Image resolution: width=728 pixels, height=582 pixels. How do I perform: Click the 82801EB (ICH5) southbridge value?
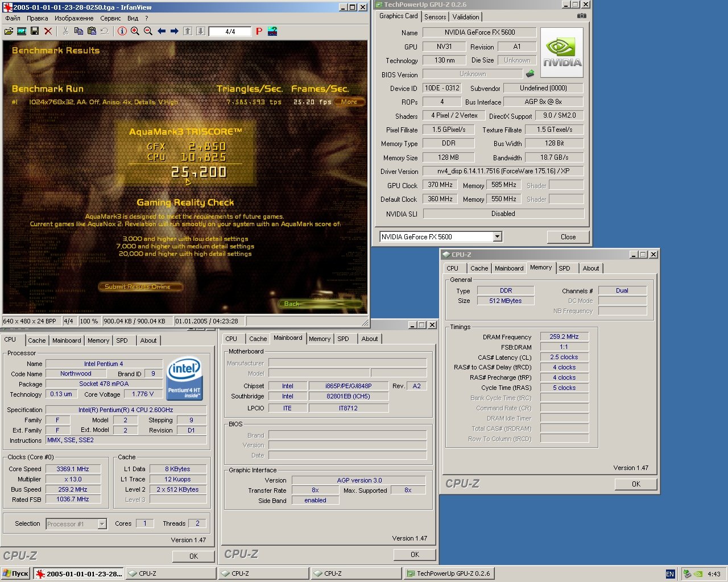click(349, 396)
